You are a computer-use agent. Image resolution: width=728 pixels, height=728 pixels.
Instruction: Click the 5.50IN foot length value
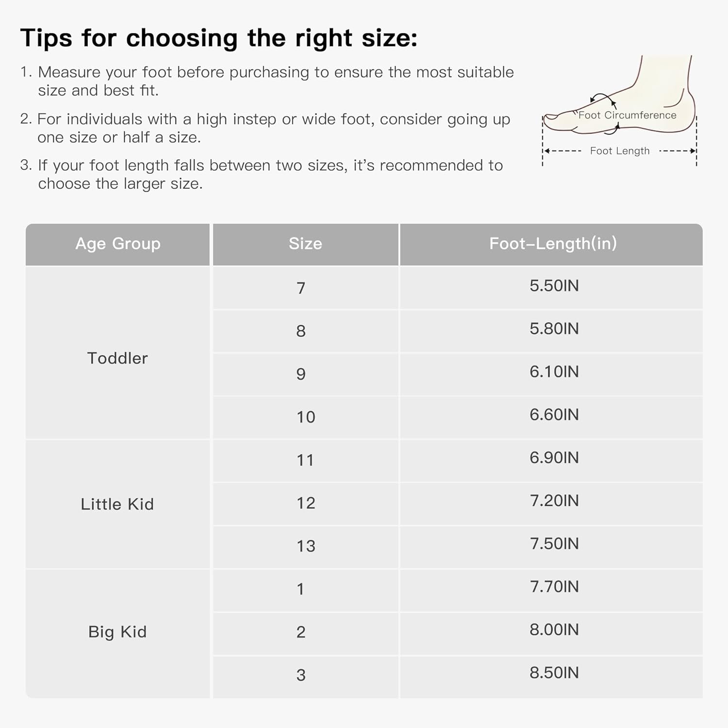pos(554,286)
